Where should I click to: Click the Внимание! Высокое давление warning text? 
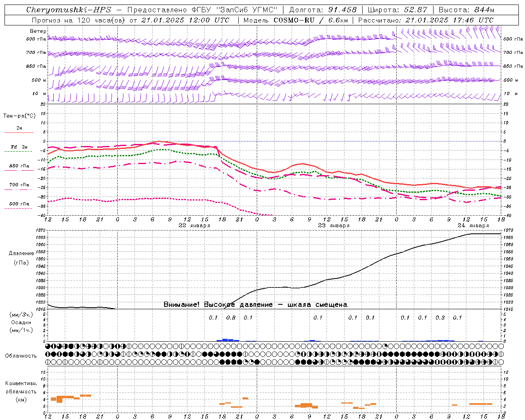[x=255, y=304]
